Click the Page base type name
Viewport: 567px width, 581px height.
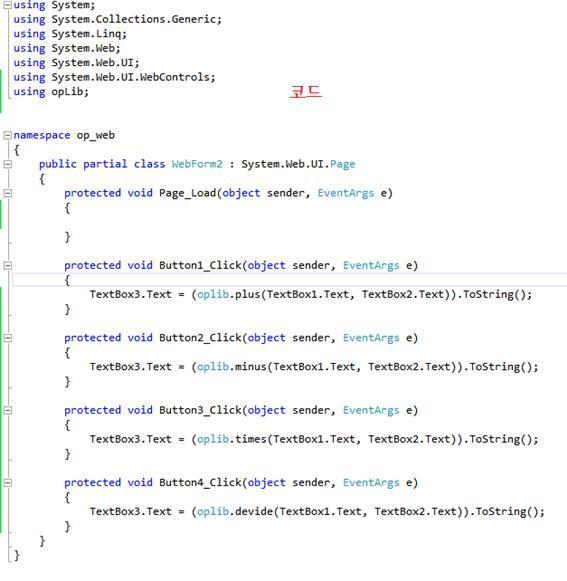pyautogui.click(x=342, y=164)
